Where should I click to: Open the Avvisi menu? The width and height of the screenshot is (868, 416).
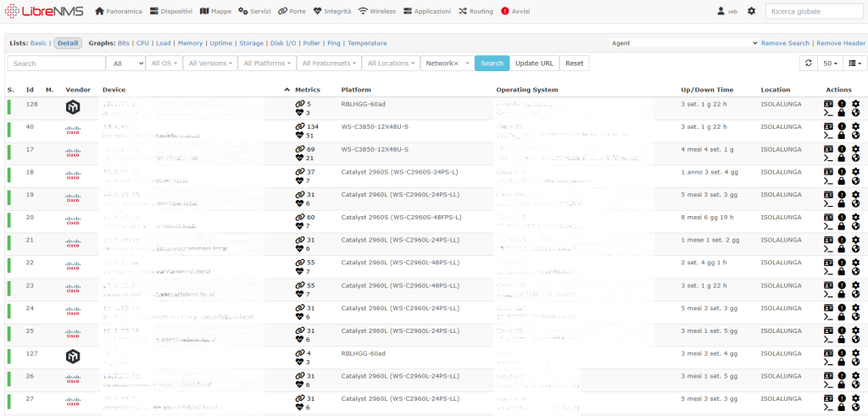tap(515, 11)
